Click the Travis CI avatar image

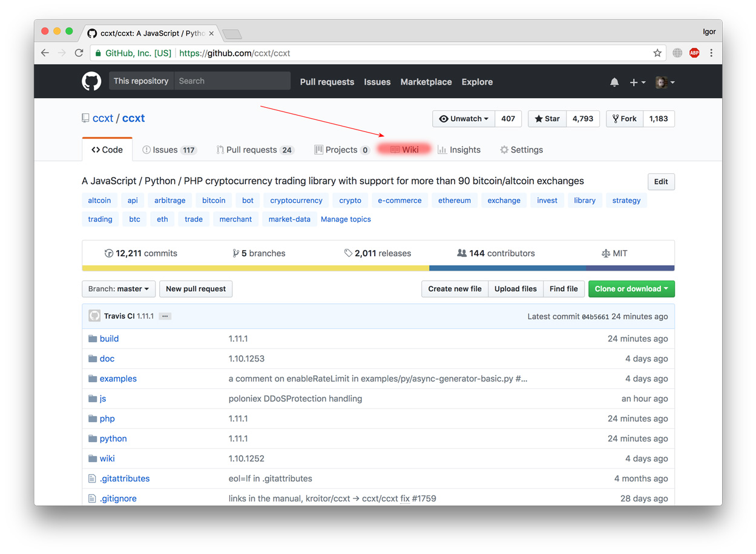click(94, 316)
